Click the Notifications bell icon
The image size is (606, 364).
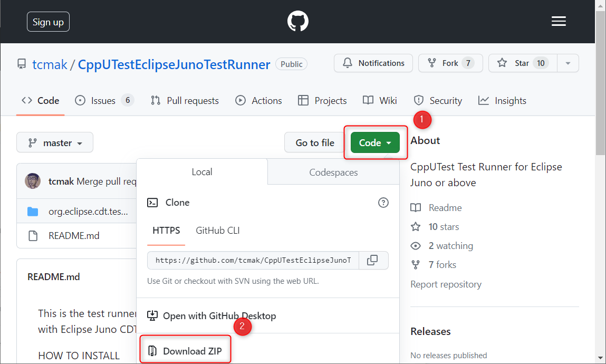(x=348, y=63)
